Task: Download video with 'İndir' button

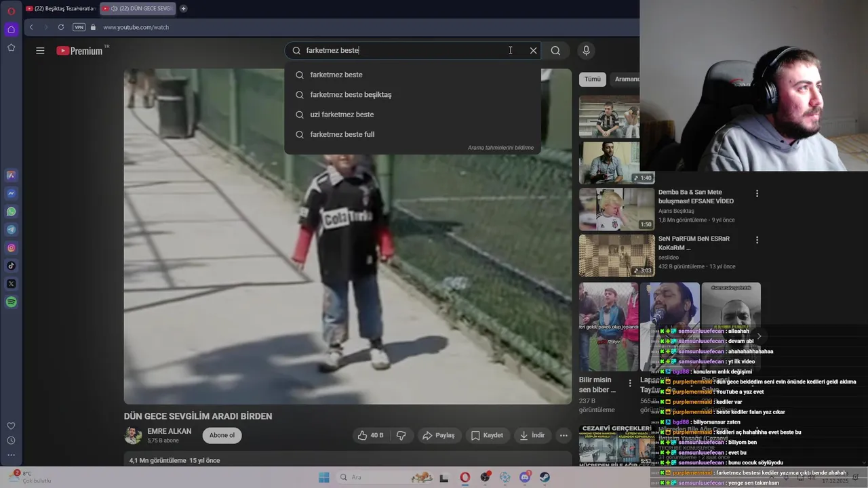Action: click(x=532, y=435)
